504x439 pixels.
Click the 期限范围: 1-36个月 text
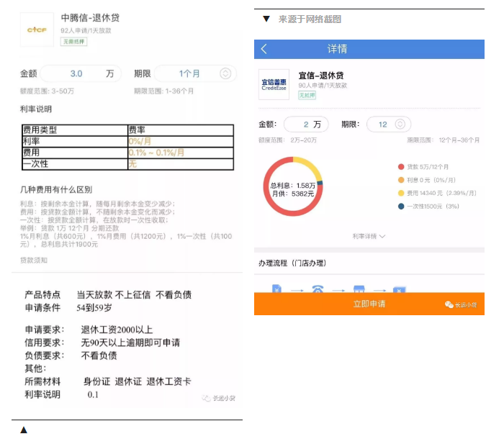pos(164,91)
